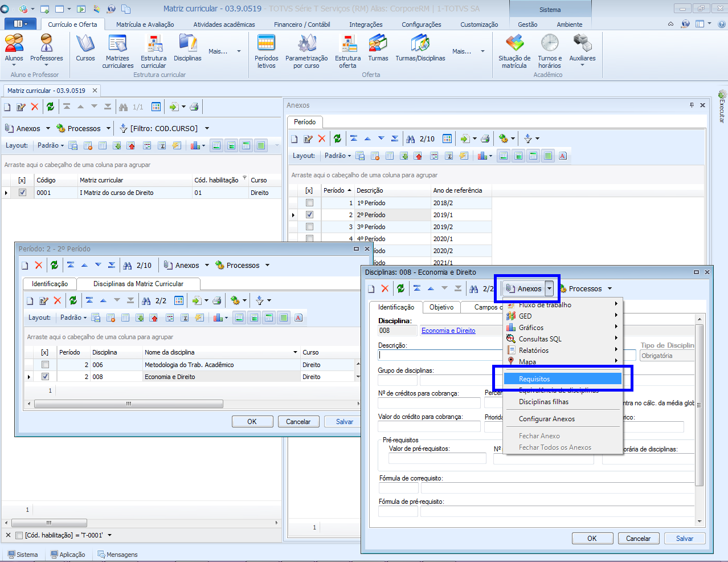Screen dimensions: 728x562
Task: Click refresh icon in Matriz curricular toolbar
Action: (50, 107)
